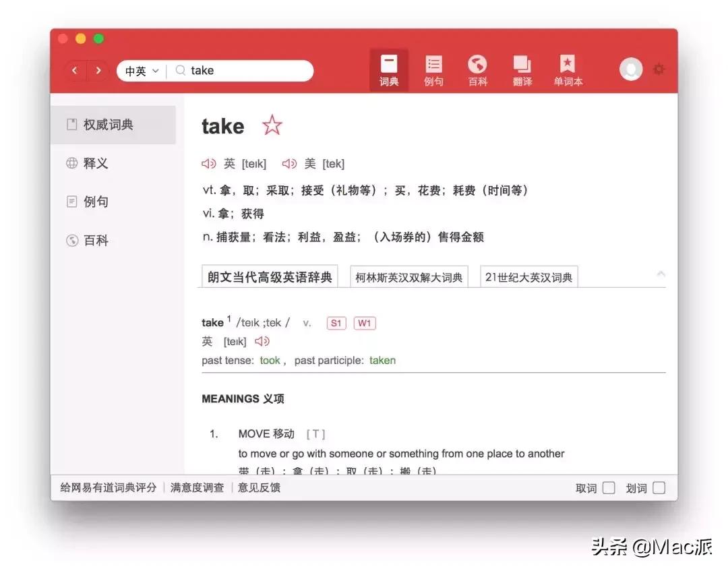Enable the 取词 checkbox
This screenshot has width=728, height=573.
[x=609, y=487]
